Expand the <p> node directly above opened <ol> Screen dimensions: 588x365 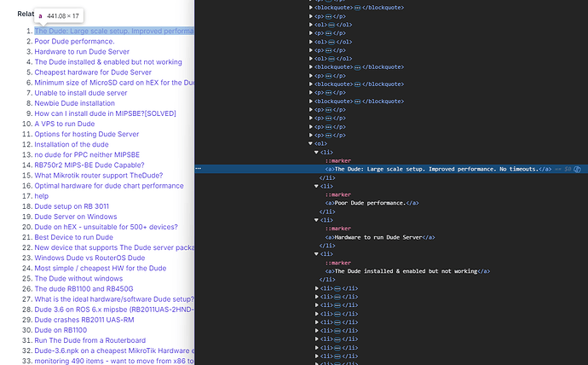310,136
